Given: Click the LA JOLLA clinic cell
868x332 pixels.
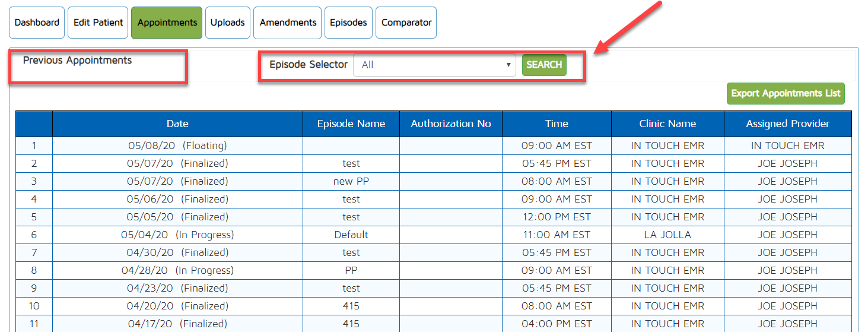Looking at the screenshot, I should point(667,235).
